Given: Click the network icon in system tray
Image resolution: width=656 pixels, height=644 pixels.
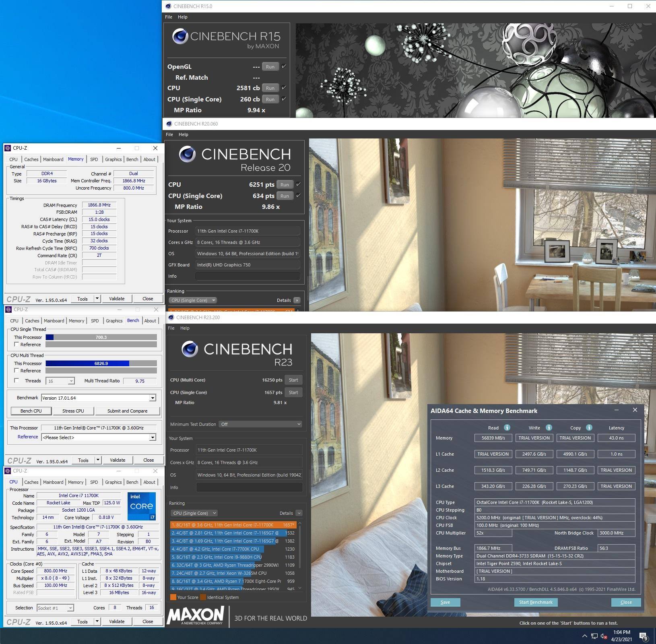Looking at the screenshot, I should pos(594,636).
